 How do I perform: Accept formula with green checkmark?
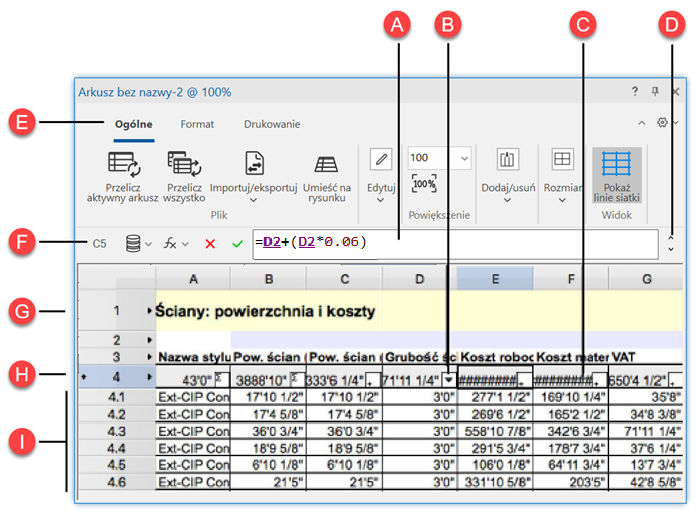pos(237,243)
